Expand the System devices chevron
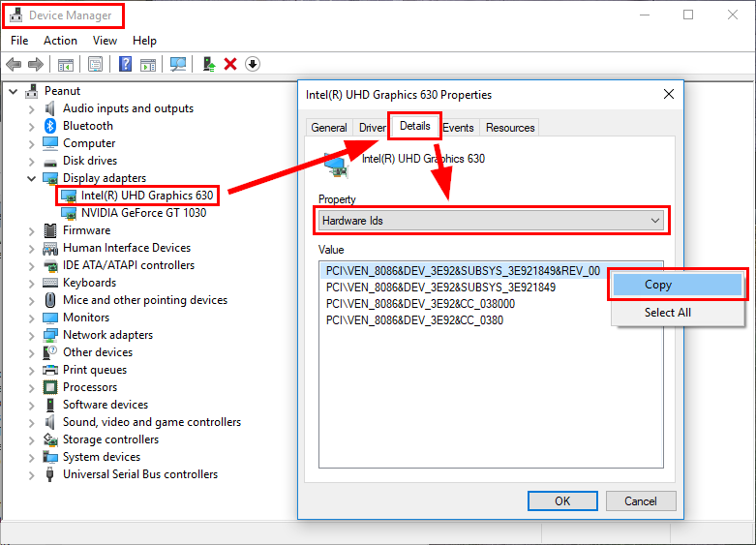This screenshot has width=756, height=545. pyautogui.click(x=31, y=458)
